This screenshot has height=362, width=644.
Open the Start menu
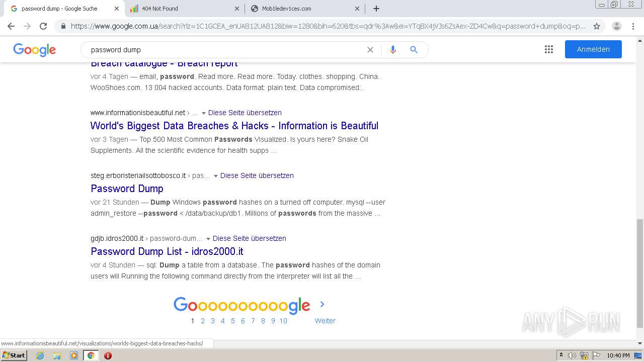pos(14,355)
